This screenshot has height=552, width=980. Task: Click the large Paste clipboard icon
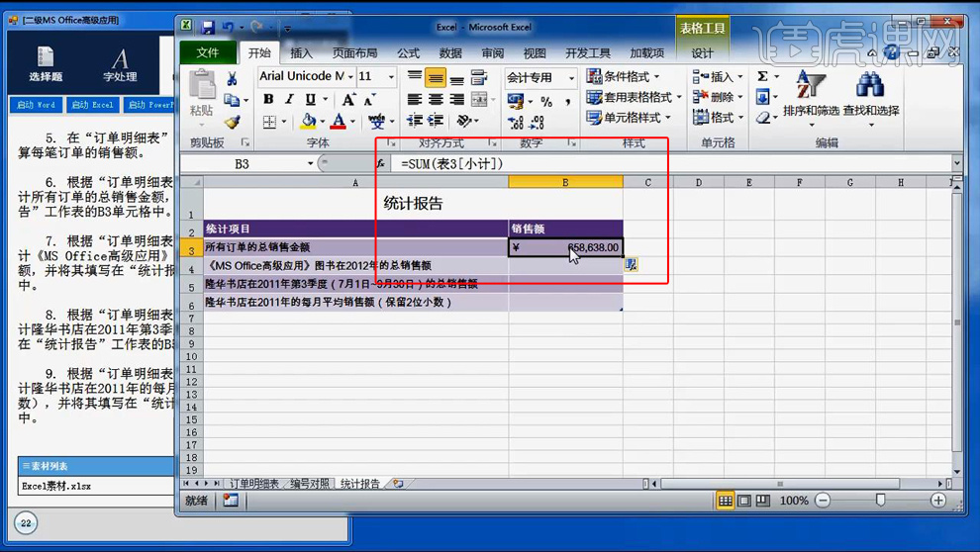pyautogui.click(x=202, y=85)
